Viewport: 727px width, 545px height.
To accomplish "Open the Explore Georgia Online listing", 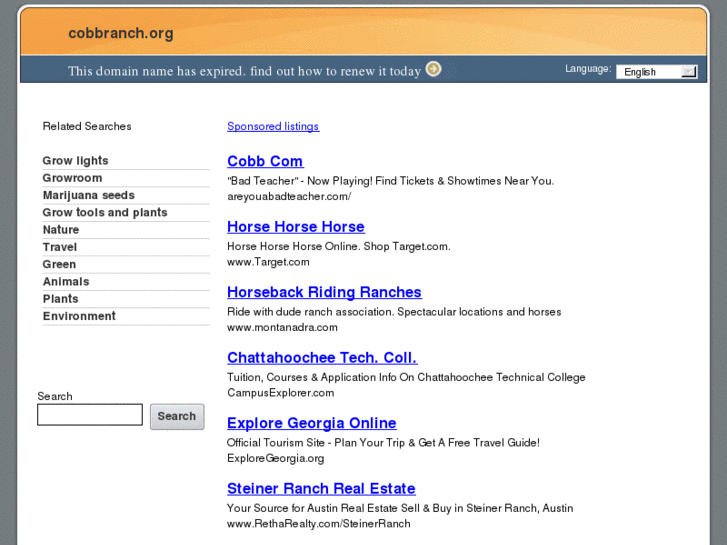I will [x=312, y=423].
